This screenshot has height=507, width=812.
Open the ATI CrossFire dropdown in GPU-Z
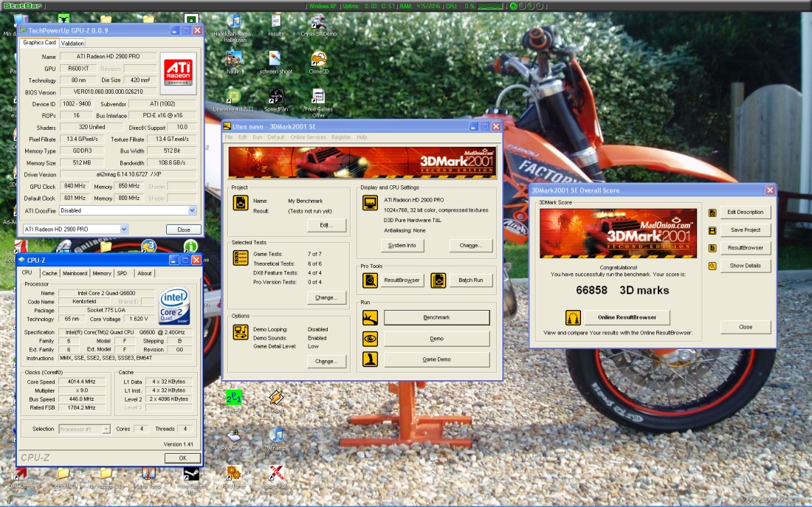[192, 210]
